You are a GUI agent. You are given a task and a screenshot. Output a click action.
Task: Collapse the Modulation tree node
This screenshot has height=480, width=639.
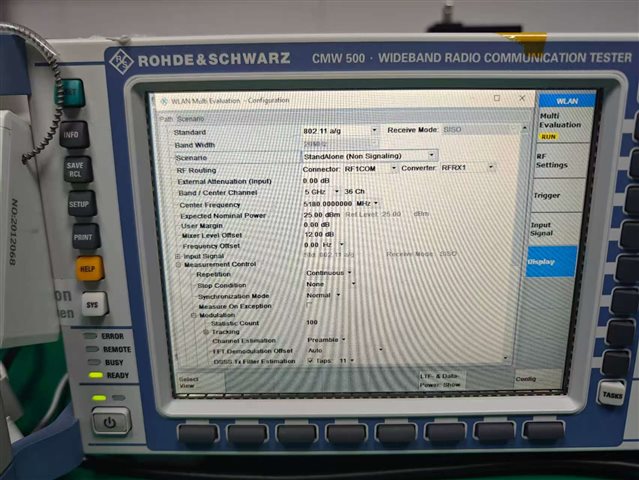click(x=194, y=315)
